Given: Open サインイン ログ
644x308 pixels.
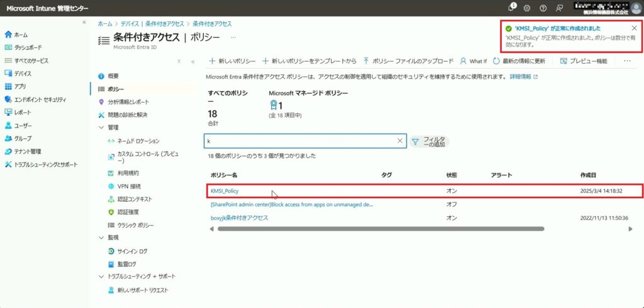Looking at the screenshot, I should tap(127, 251).
